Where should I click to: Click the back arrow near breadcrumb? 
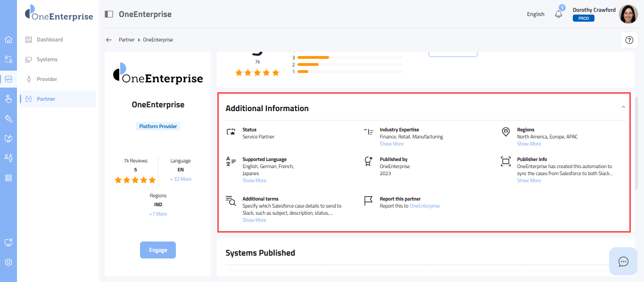pyautogui.click(x=109, y=40)
